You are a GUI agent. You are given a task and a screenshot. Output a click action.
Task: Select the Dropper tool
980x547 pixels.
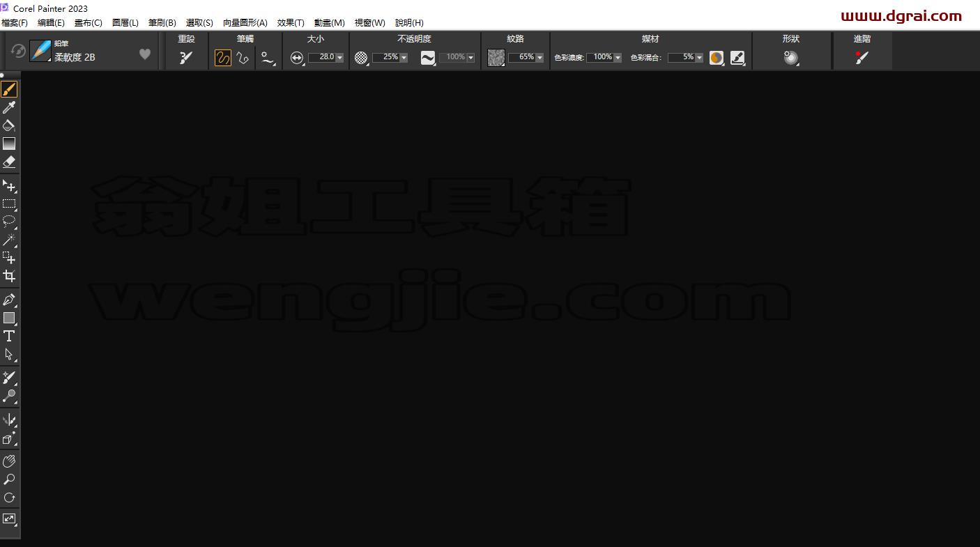point(9,107)
